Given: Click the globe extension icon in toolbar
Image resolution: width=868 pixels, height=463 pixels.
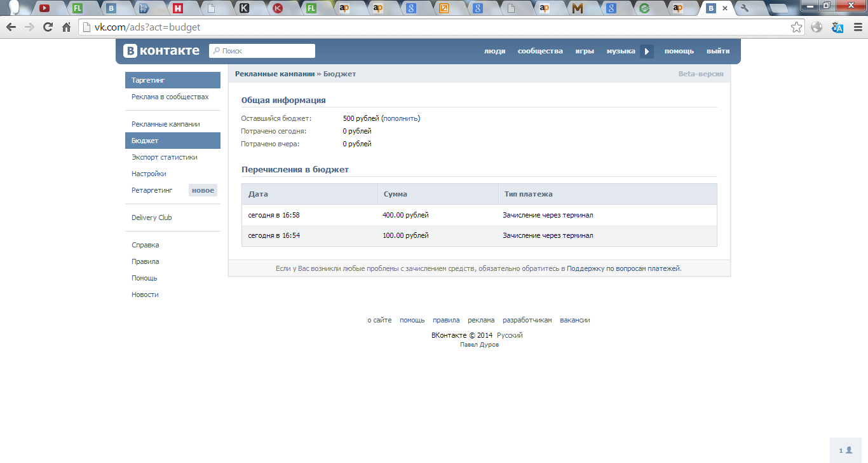Looking at the screenshot, I should point(817,27).
